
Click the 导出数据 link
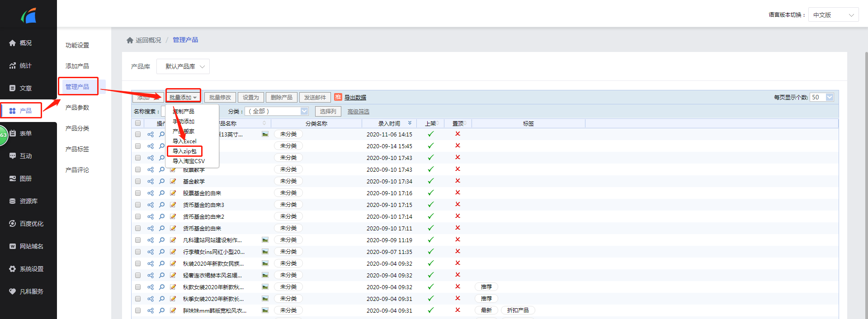[355, 98]
